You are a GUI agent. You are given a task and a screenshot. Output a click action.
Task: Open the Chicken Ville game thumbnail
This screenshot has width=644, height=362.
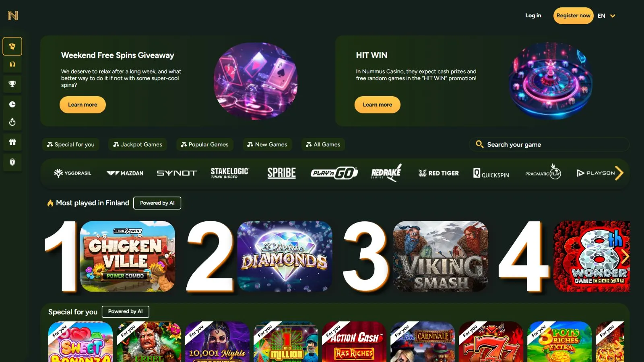tap(128, 256)
